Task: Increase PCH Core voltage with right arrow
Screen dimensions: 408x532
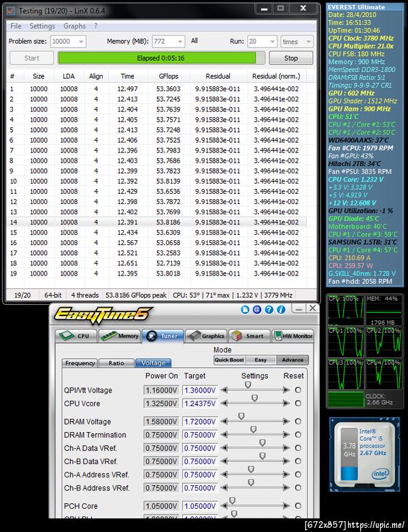Action: coord(286,506)
